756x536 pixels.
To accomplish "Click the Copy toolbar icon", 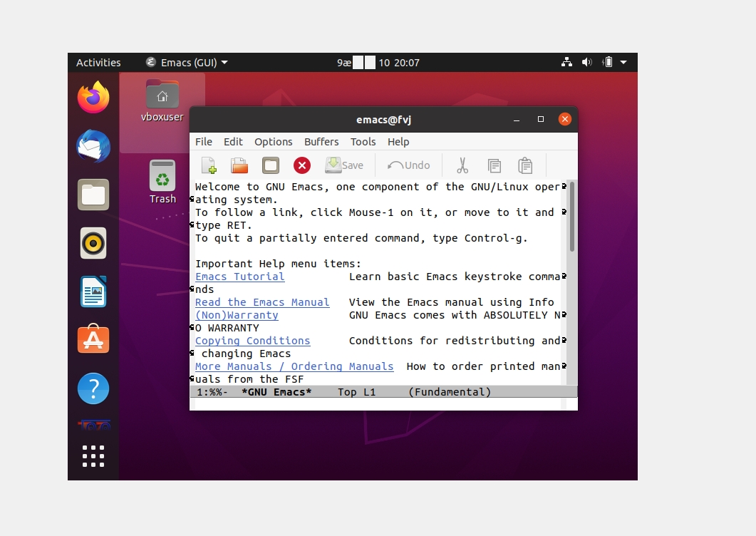I will click(x=494, y=165).
